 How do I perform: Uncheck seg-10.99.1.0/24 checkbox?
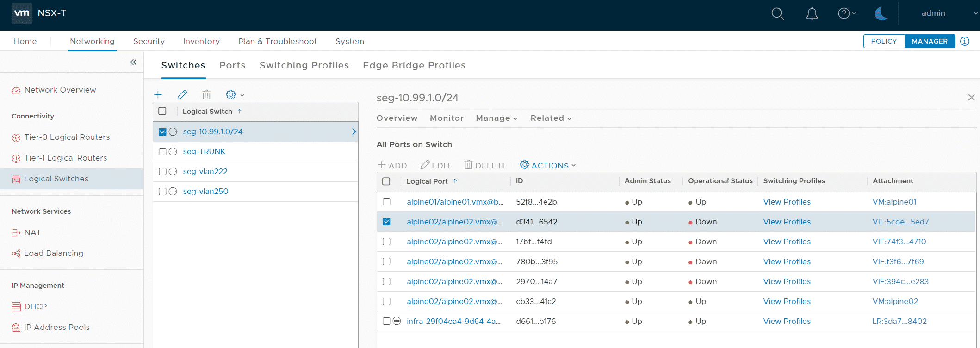[162, 132]
